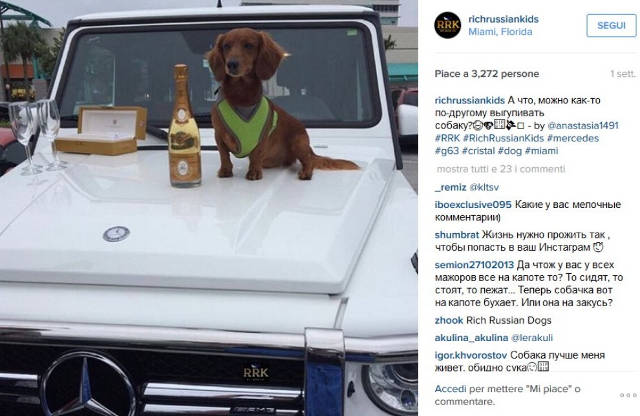
Task: Click the RRK profile avatar icon
Action: pyautogui.click(x=447, y=25)
